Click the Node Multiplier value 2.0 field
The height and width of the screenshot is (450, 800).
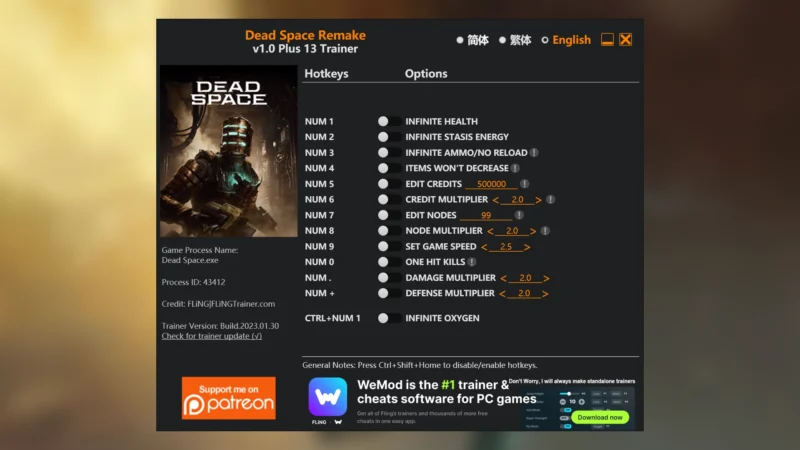tap(512, 231)
